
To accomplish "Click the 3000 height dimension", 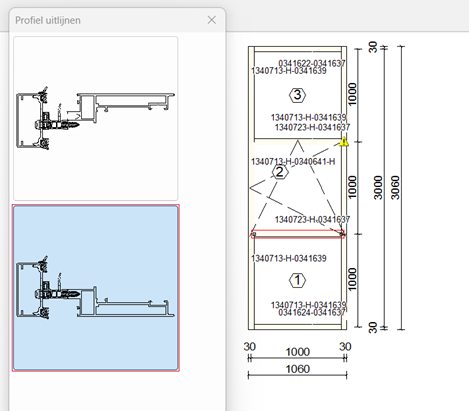I will [378, 187].
